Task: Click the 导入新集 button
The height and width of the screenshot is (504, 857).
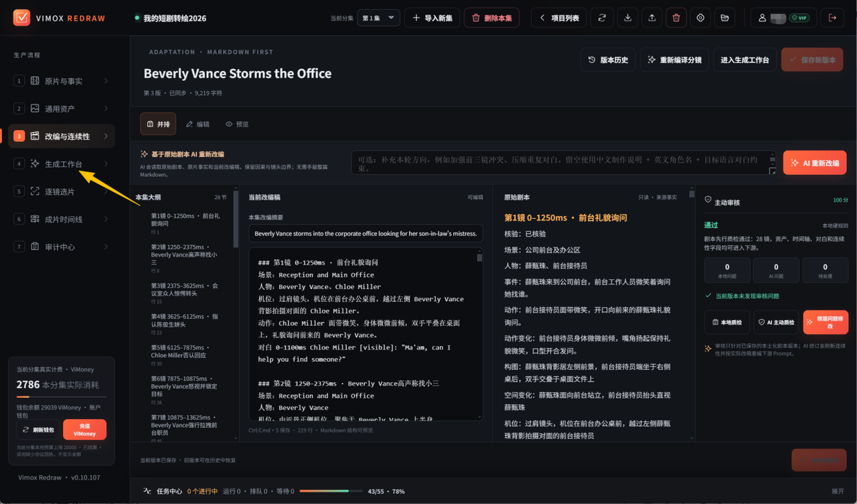Action: click(432, 18)
